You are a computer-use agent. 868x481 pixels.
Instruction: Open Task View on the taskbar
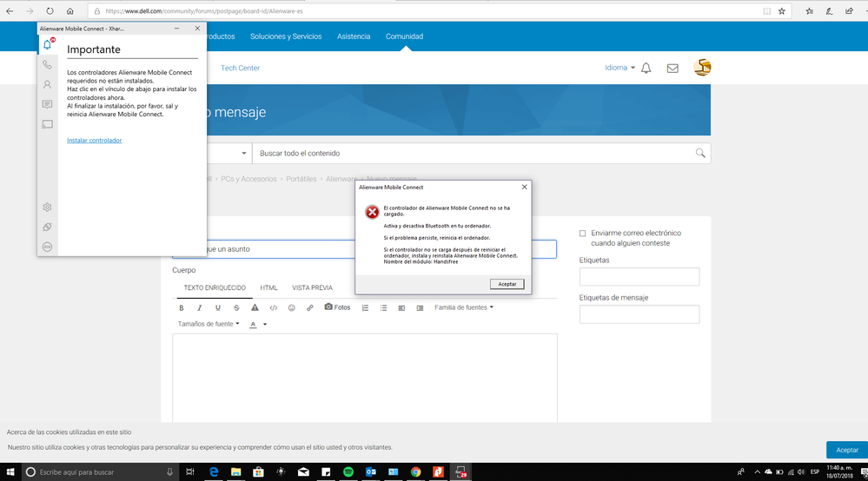tap(190, 471)
